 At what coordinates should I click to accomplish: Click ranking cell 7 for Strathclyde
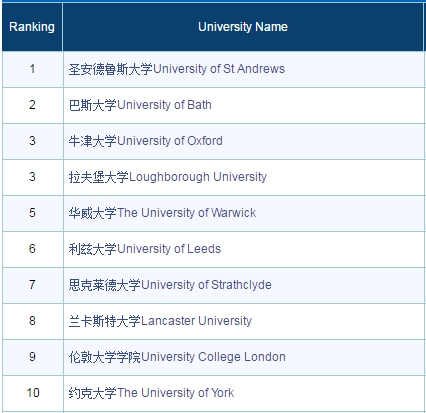pyautogui.click(x=32, y=285)
